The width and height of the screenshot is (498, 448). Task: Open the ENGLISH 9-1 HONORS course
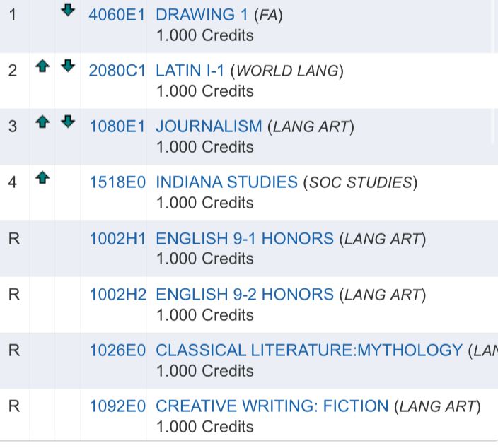pos(244,238)
